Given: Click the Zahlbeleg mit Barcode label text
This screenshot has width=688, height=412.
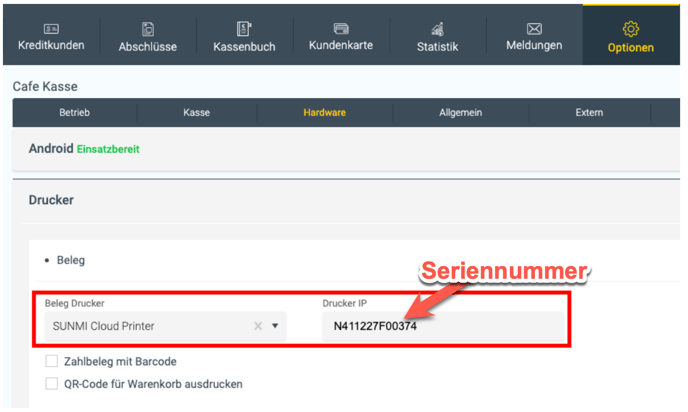Looking at the screenshot, I should click(x=121, y=362).
